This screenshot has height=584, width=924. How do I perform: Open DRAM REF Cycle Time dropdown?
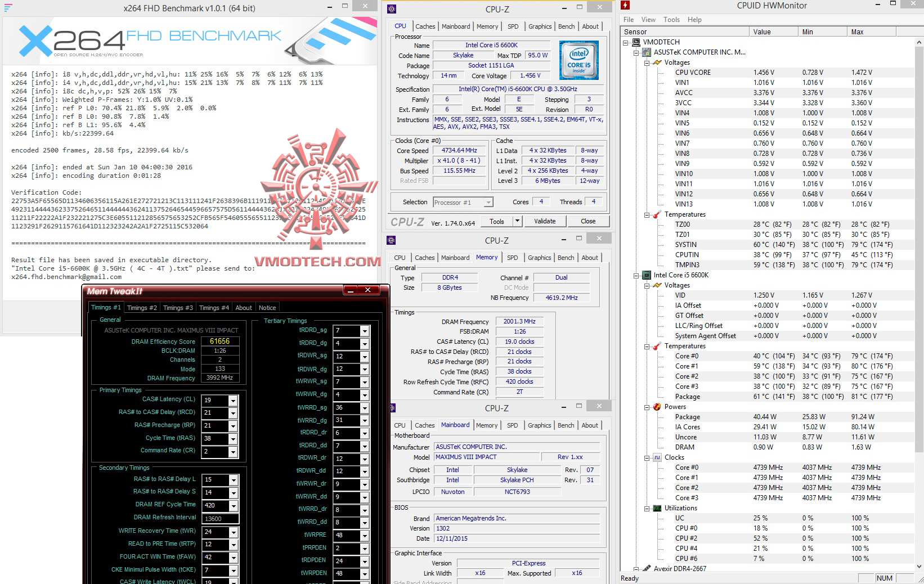(x=233, y=506)
